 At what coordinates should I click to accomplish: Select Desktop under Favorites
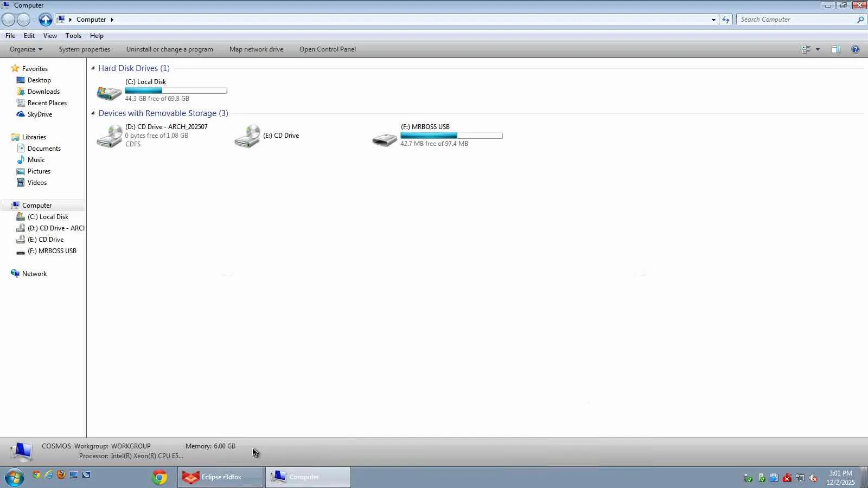[x=39, y=80]
